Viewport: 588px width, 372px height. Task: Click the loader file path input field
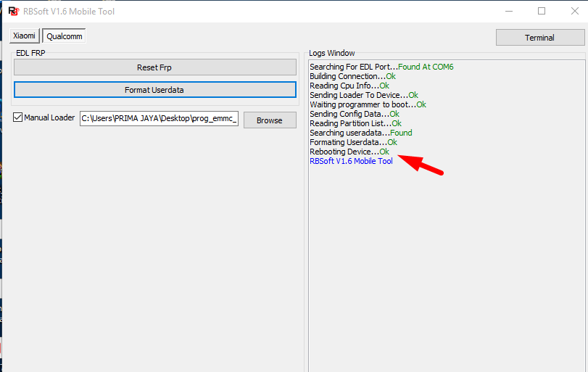point(159,118)
